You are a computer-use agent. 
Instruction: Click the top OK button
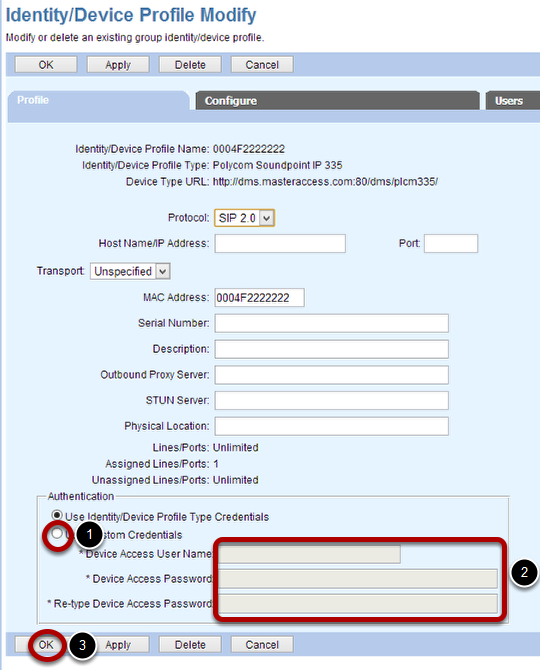pyautogui.click(x=46, y=65)
